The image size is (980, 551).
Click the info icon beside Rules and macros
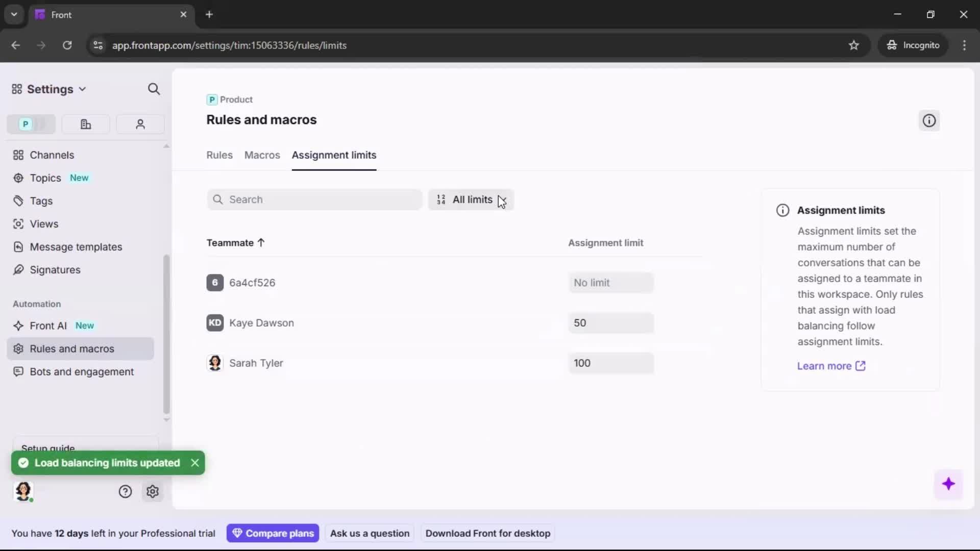(x=929, y=120)
